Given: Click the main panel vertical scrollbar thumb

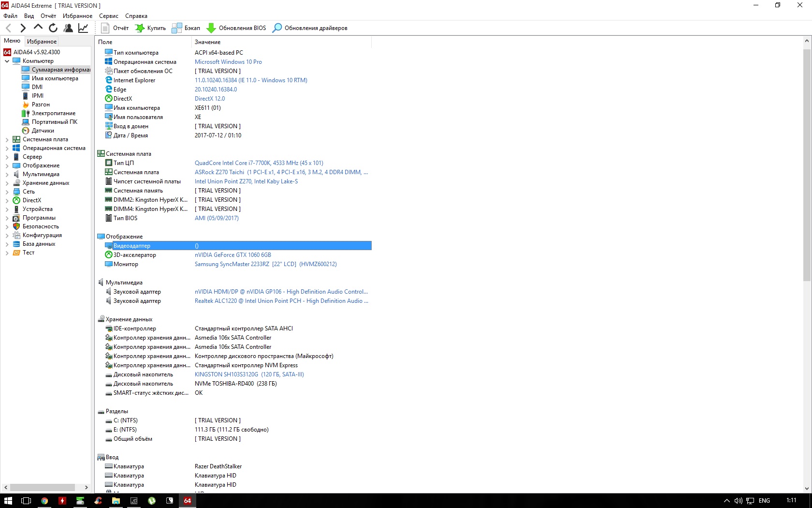Looking at the screenshot, I should 807,164.
